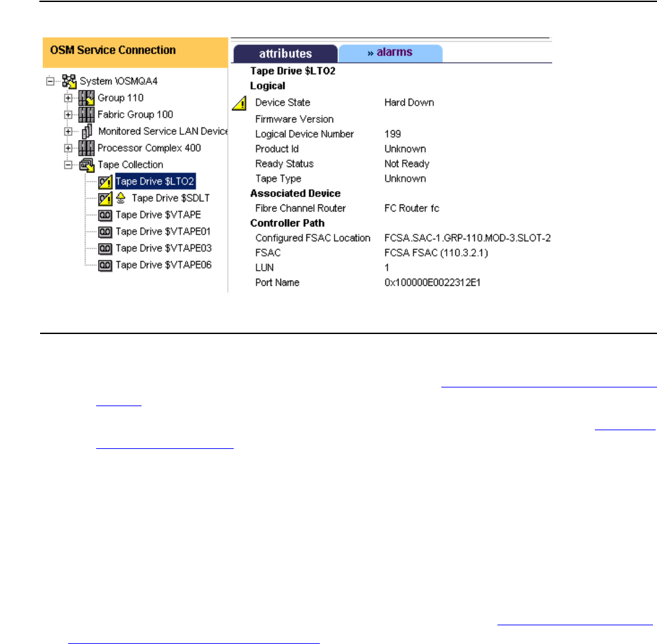Screen dimensions: 657x644
Task: Click the alarm bell icon beside $SDLT
Action: [121, 198]
